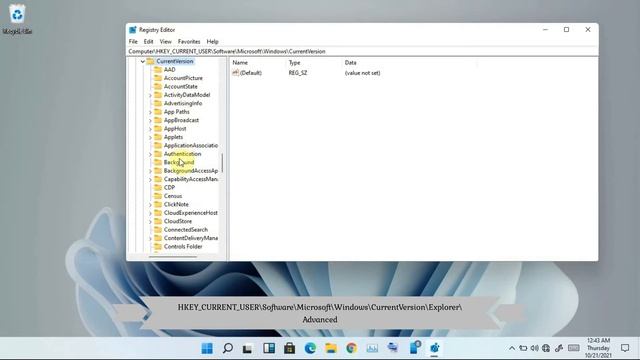Click the CDP folder icon
The image size is (640, 360).
(x=158, y=187)
